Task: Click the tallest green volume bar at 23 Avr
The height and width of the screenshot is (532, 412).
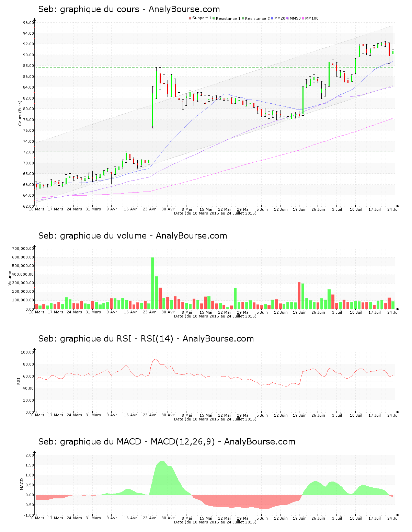Action: point(153,283)
